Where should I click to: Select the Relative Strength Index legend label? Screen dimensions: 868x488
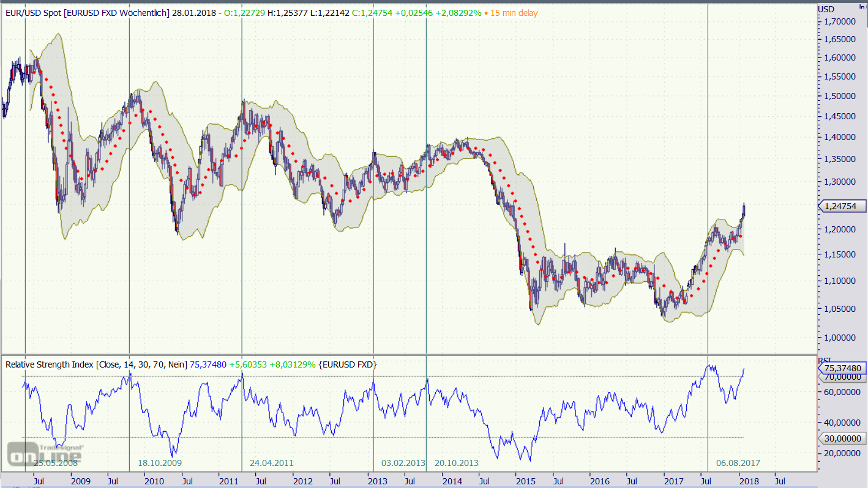tap(96, 364)
